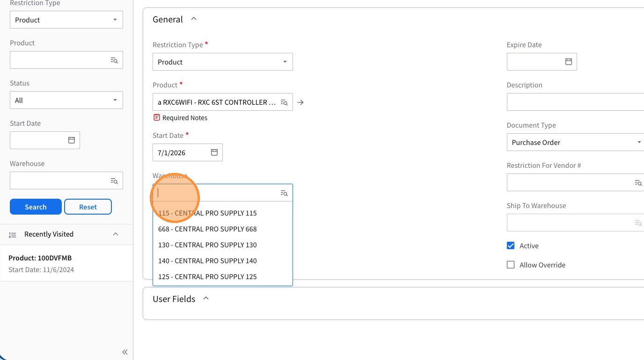
Task: Click the Description text field
Action: tap(575, 102)
